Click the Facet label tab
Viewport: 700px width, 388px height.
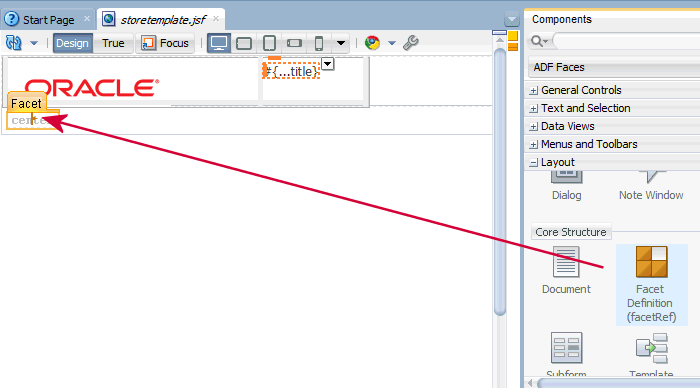[x=26, y=103]
